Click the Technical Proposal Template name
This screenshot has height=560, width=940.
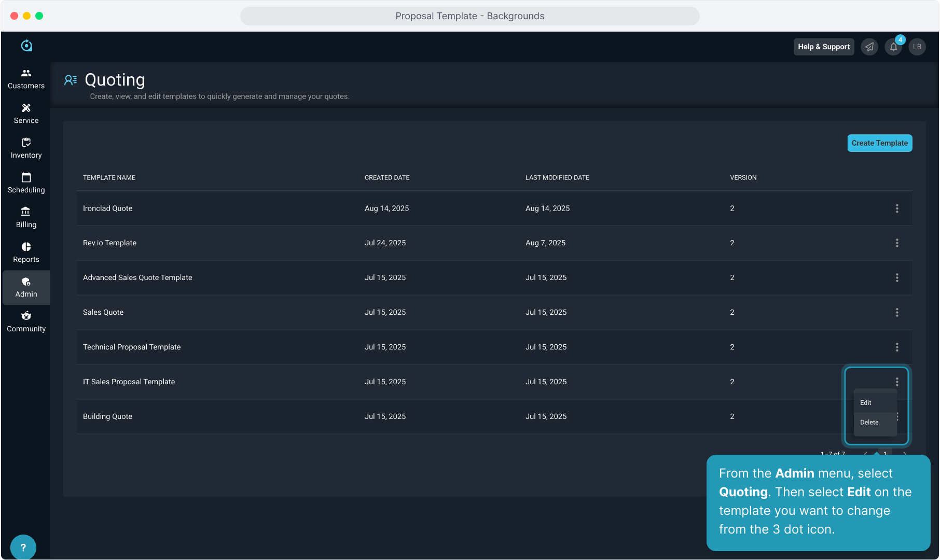click(132, 347)
